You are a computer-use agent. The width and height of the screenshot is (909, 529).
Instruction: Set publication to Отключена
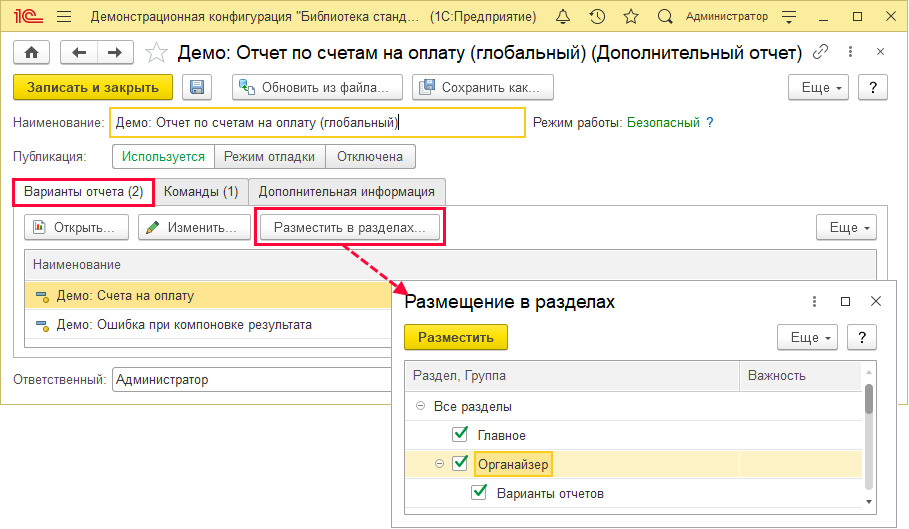tap(370, 156)
